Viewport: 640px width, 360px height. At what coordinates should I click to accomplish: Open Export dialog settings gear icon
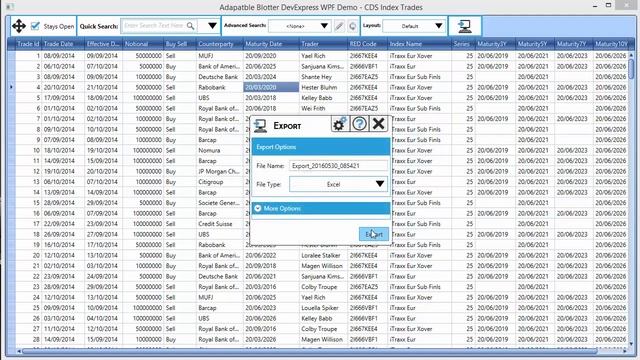[340, 124]
